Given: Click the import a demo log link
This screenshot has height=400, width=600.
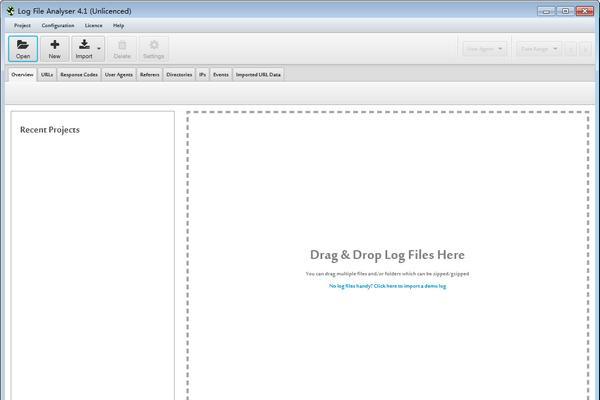Looking at the screenshot, I should pos(387,286).
